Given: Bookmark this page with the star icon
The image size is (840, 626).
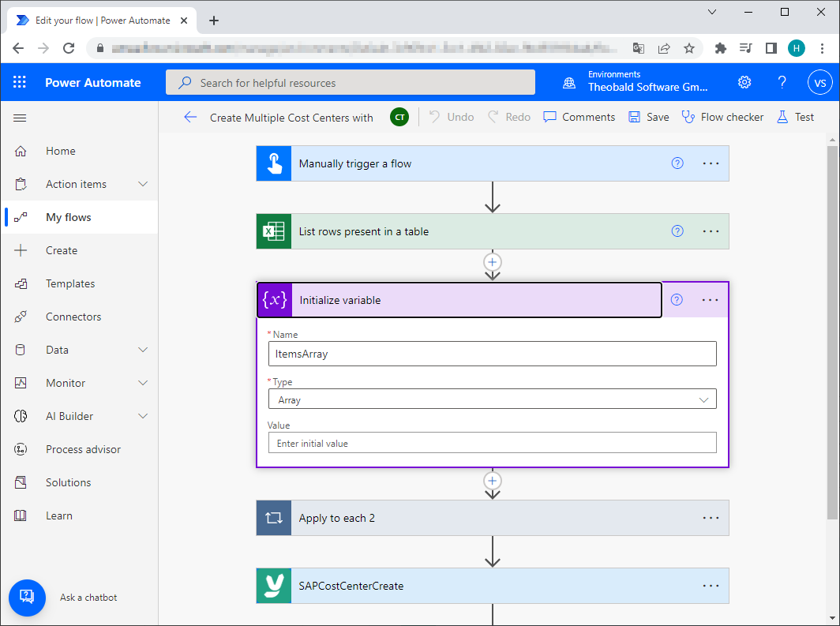Looking at the screenshot, I should click(x=689, y=48).
